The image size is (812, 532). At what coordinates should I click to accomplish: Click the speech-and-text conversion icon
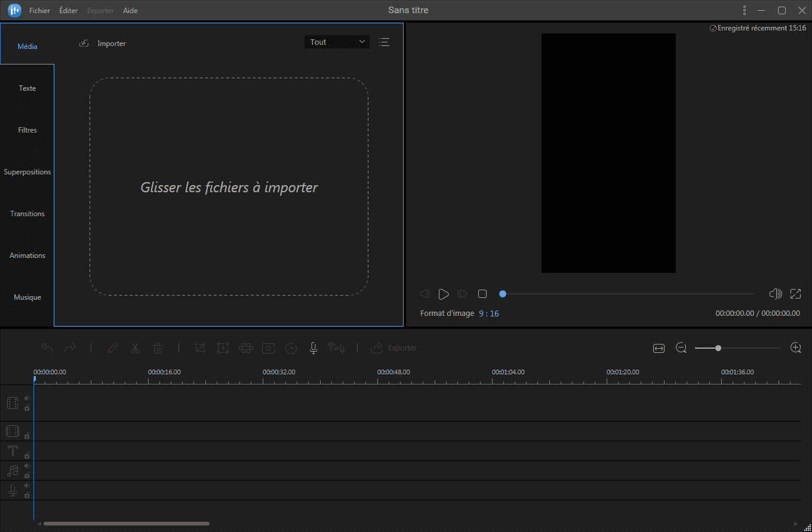pyautogui.click(x=336, y=348)
